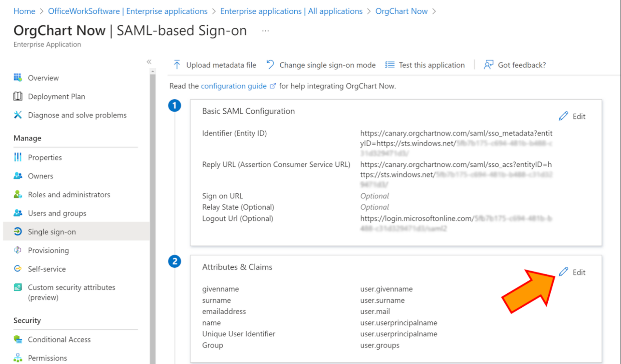Click the Sign on URL label
The image size is (621, 364).
(222, 196)
